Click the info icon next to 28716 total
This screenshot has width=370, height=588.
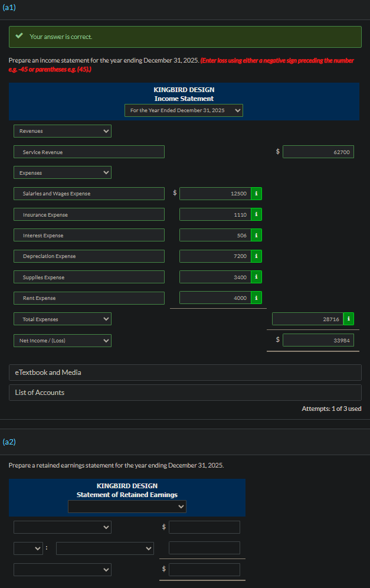pos(348,319)
